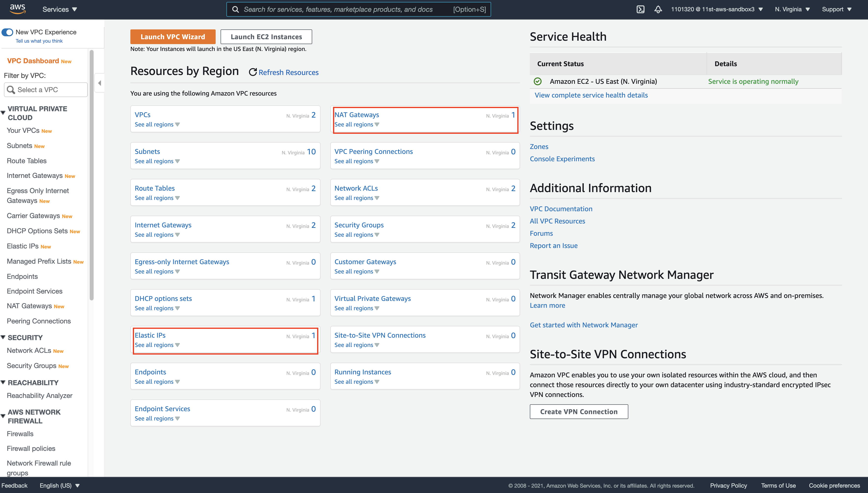Image resolution: width=868 pixels, height=493 pixels.
Task: Open the Elastic IPs resource link
Action: point(150,335)
